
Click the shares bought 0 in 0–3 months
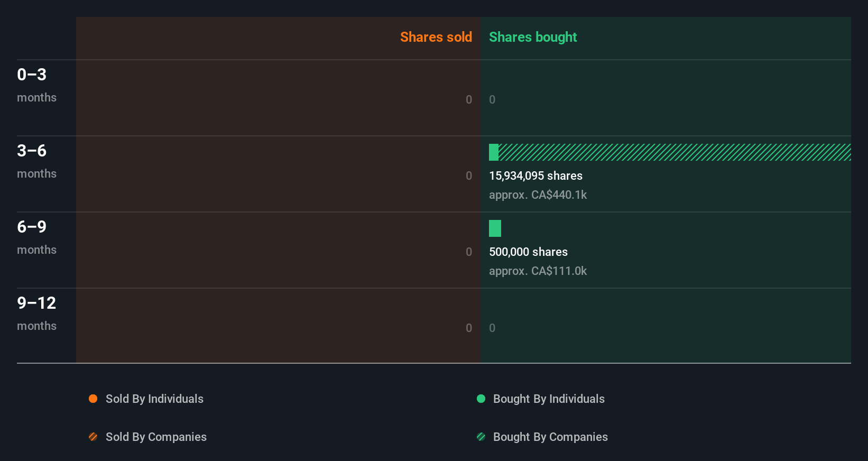(x=492, y=99)
